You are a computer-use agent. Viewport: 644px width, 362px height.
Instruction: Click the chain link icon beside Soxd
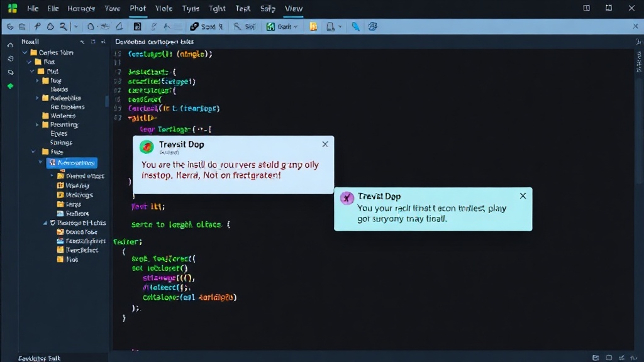click(x=194, y=26)
